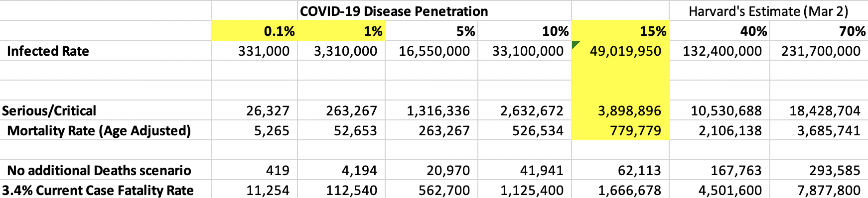Click the Mortality Rate (Age Adjusted) label

pos(99,130)
